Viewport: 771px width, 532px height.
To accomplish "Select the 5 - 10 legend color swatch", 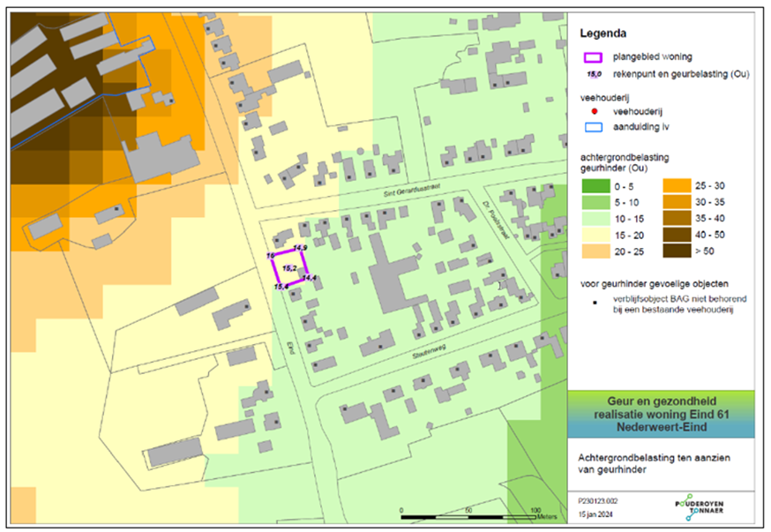I will click(x=595, y=203).
